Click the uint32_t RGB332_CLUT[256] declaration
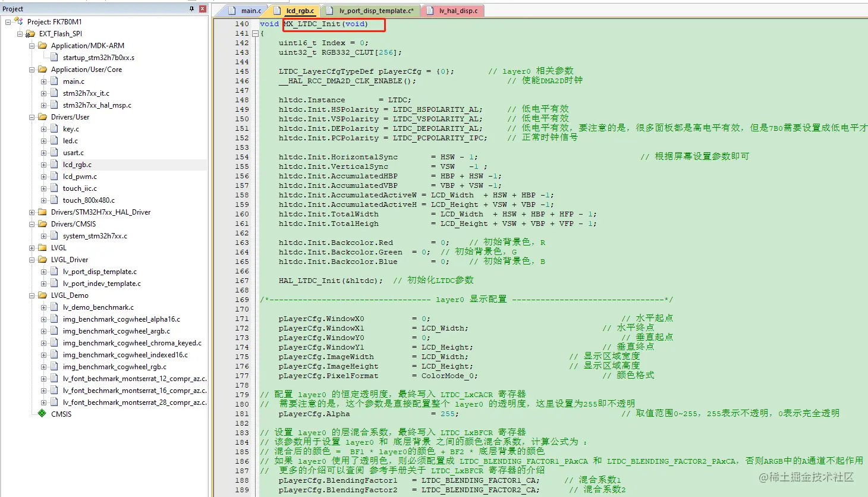The image size is (868, 497). 340,52
